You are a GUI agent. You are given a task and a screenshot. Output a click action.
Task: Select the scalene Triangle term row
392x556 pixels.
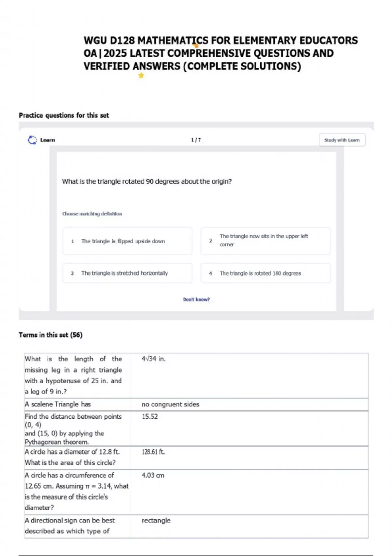(x=196, y=405)
